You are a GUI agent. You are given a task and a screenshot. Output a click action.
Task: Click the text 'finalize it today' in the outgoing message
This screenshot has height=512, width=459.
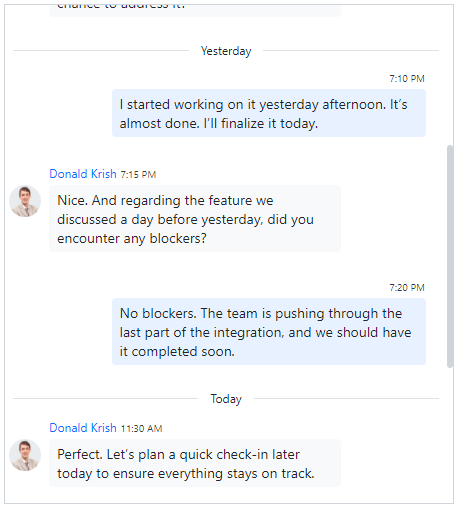pyautogui.click(x=269, y=124)
